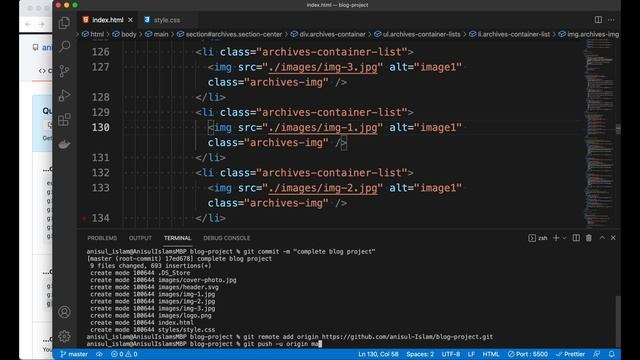Screen dimensions: 640x360
Task: Click the editor vertical scrollbar thumb
Action: (618, 129)
